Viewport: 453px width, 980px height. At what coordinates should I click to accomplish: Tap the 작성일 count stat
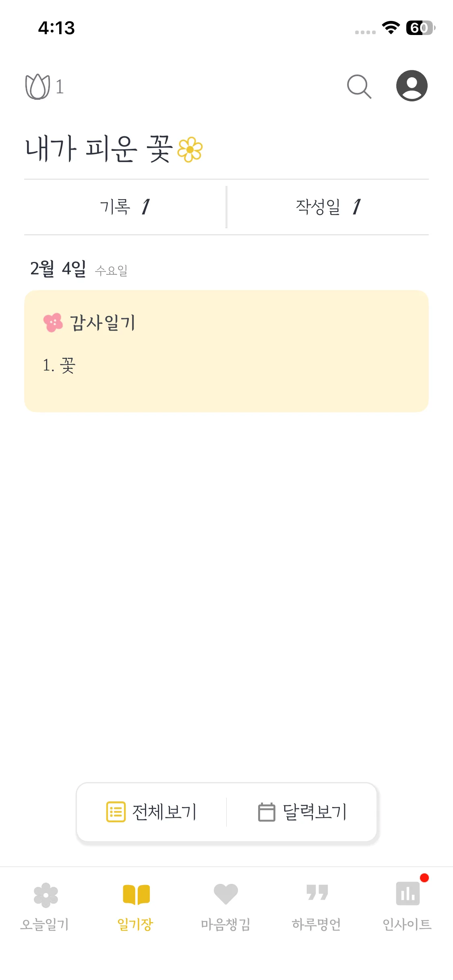(328, 207)
